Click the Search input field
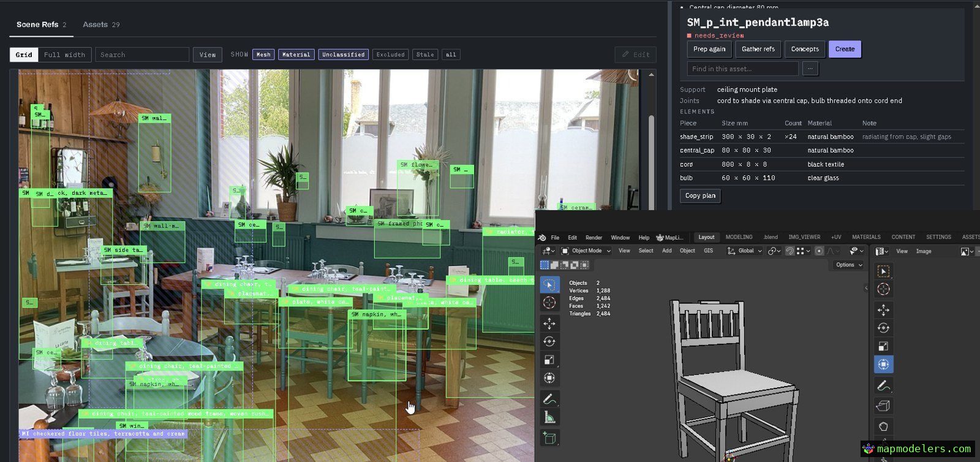980x462 pixels. [142, 55]
